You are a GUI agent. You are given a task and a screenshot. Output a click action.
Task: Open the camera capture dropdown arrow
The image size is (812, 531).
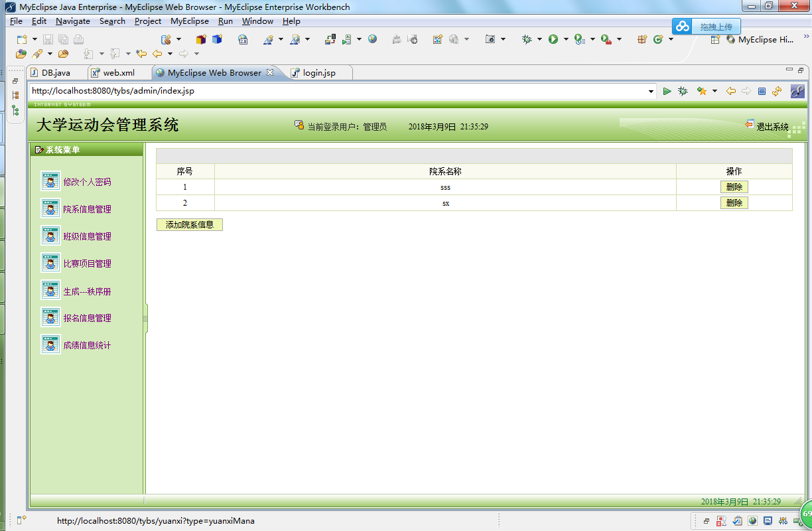(x=503, y=40)
